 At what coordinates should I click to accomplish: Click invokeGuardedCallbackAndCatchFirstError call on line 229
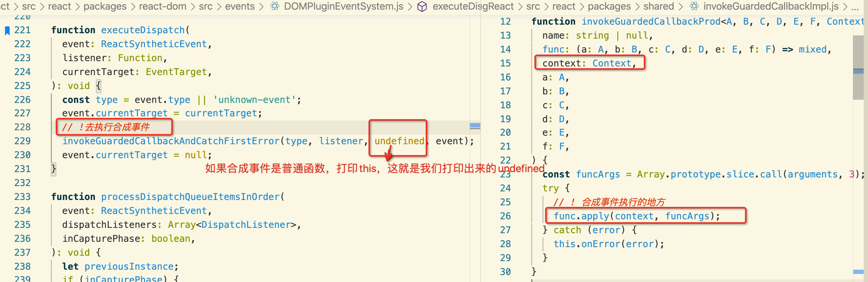click(x=171, y=141)
